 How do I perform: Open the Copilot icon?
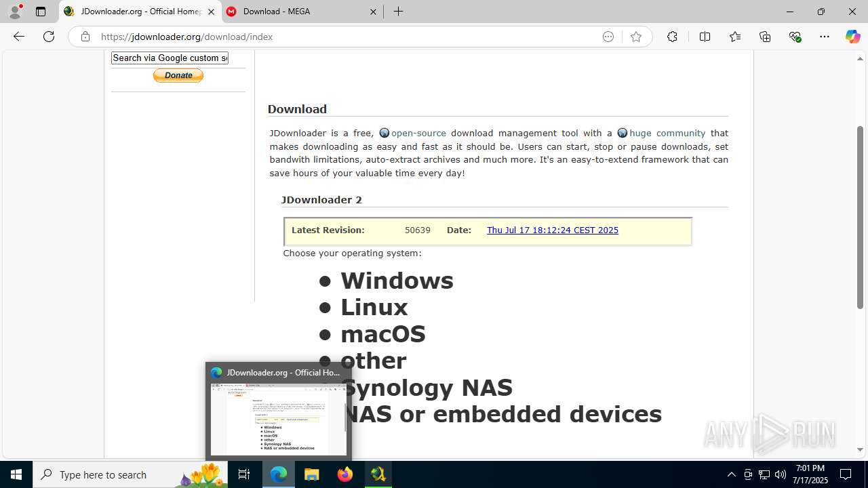pos(852,37)
